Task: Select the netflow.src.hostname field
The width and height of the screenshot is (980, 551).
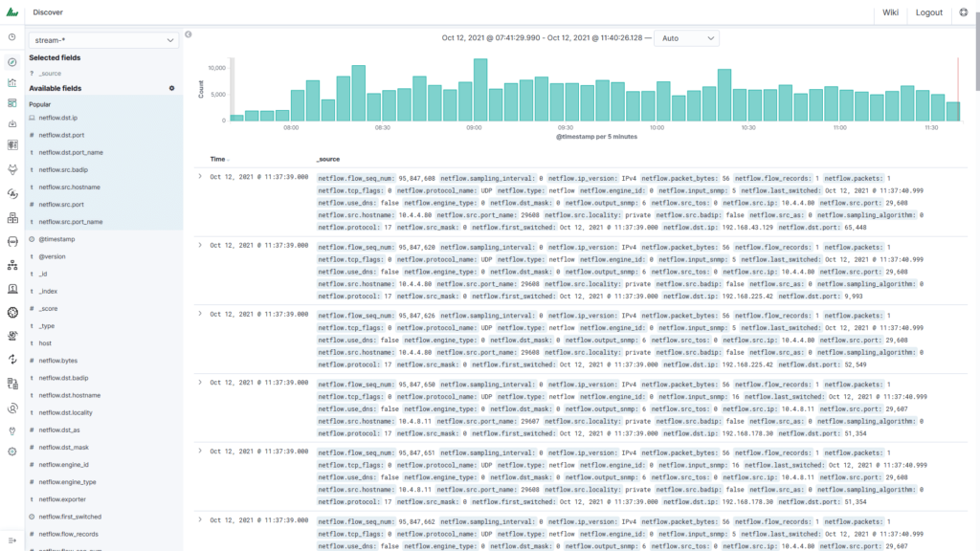Action: pos(69,187)
